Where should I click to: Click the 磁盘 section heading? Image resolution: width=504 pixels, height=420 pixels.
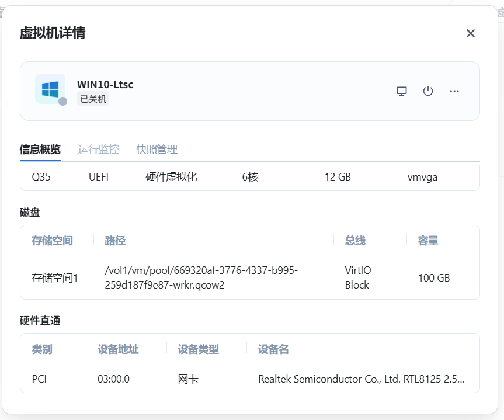[30, 213]
